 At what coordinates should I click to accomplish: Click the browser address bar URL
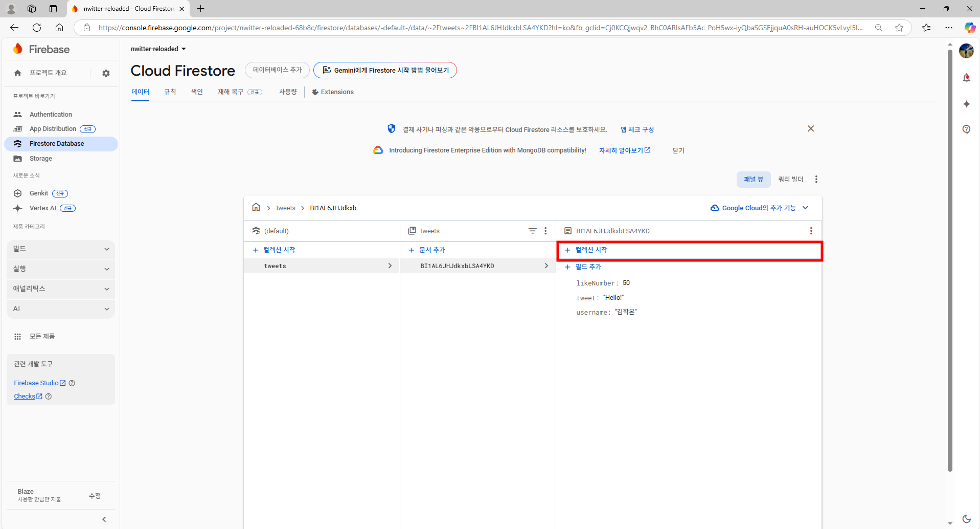[x=481, y=28]
